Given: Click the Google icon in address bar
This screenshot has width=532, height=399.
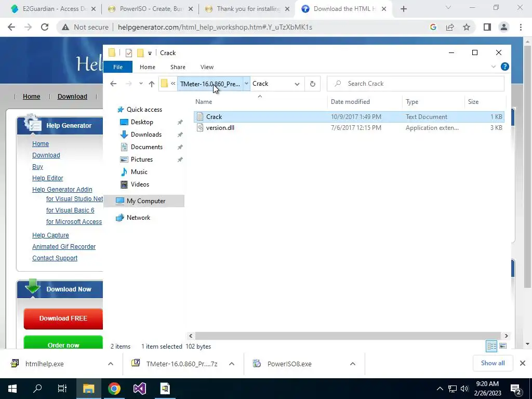Looking at the screenshot, I should [433, 27].
